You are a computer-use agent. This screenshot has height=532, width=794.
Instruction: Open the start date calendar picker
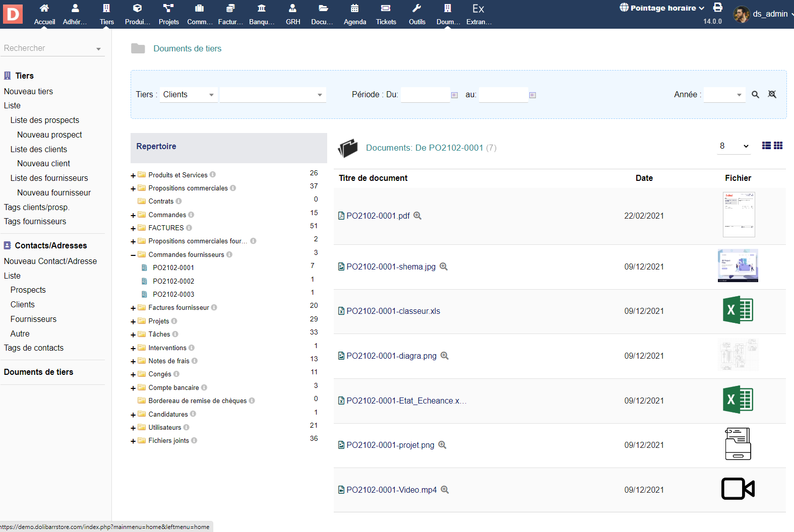pos(454,95)
